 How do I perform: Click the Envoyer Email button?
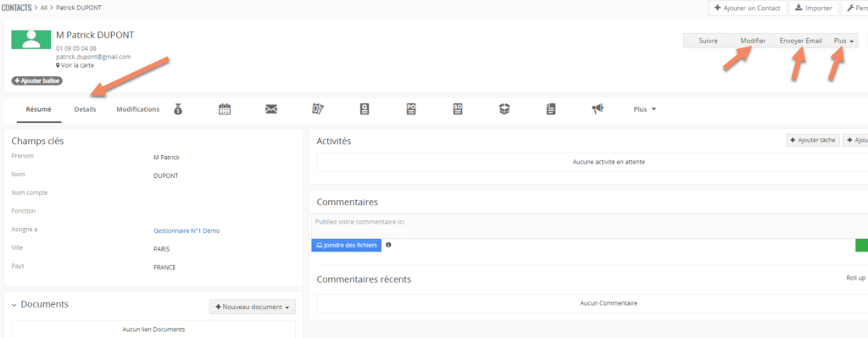[x=800, y=41]
